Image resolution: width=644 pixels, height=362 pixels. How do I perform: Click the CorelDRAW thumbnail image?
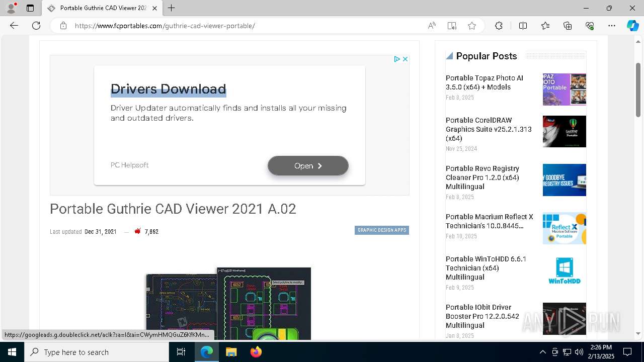(565, 132)
